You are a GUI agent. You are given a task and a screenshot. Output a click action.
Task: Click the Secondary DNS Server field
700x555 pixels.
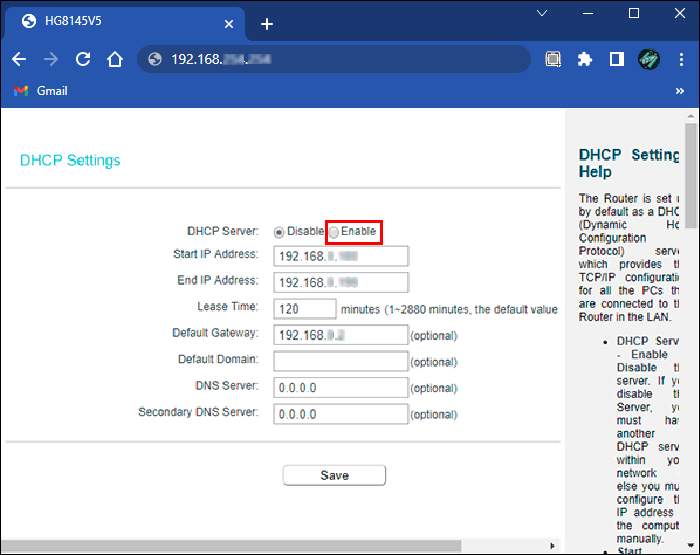click(x=340, y=413)
